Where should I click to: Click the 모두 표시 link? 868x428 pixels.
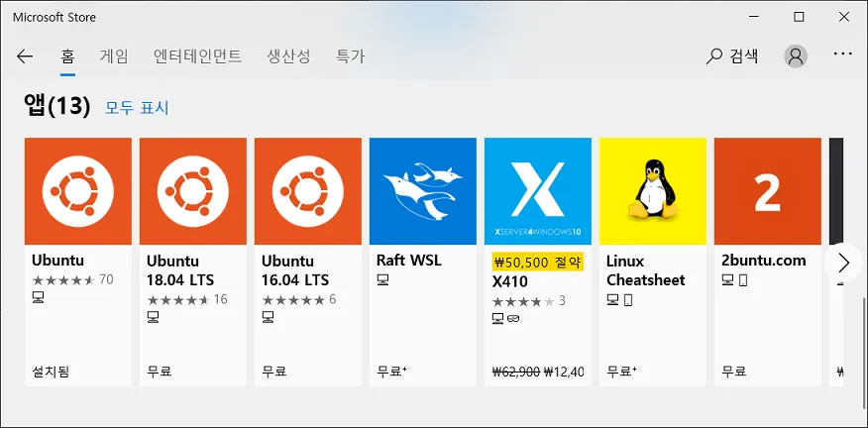[137, 107]
